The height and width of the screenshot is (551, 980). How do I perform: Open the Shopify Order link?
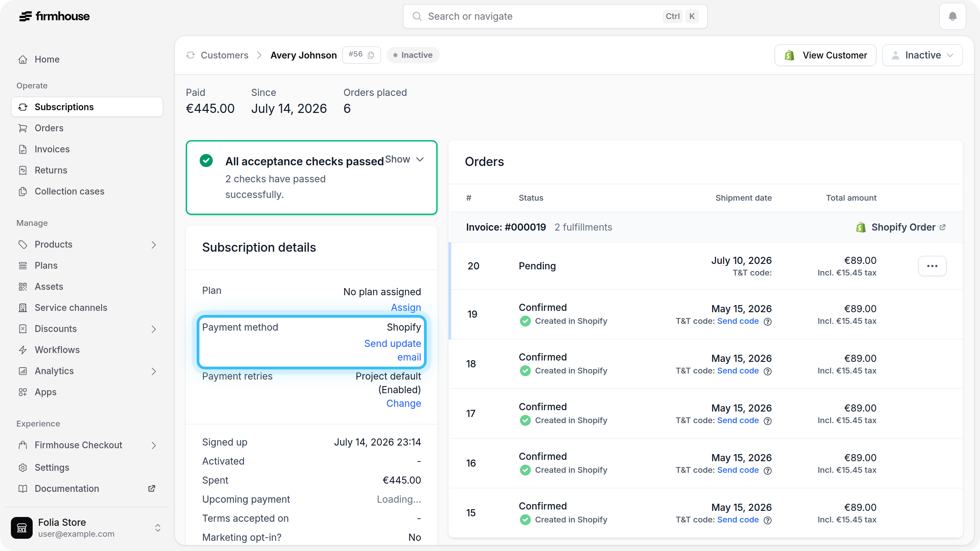pyautogui.click(x=901, y=228)
